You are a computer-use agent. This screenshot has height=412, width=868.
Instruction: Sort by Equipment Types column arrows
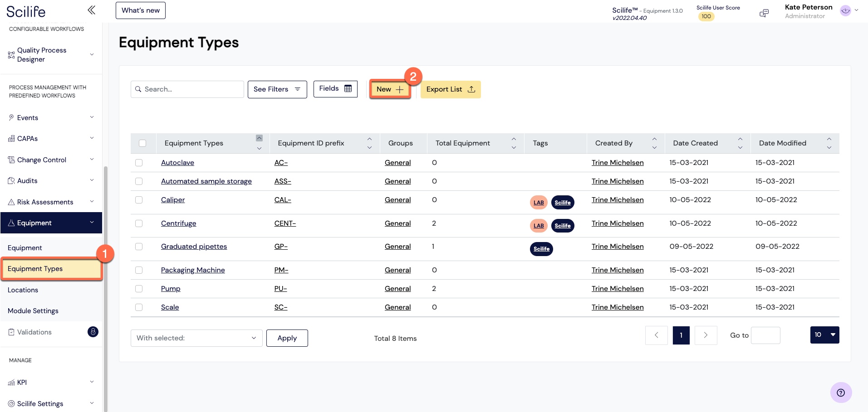(259, 143)
